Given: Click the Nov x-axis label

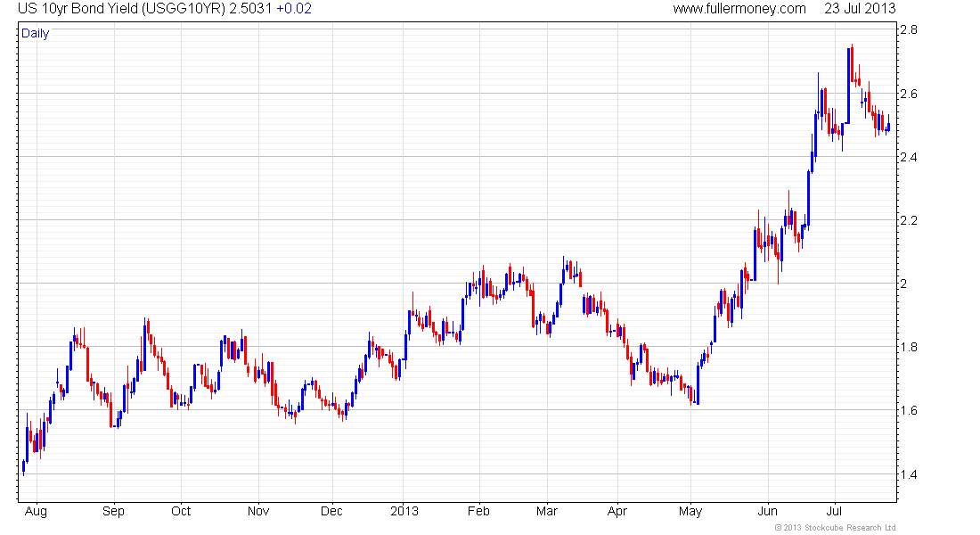Looking at the screenshot, I should (258, 511).
